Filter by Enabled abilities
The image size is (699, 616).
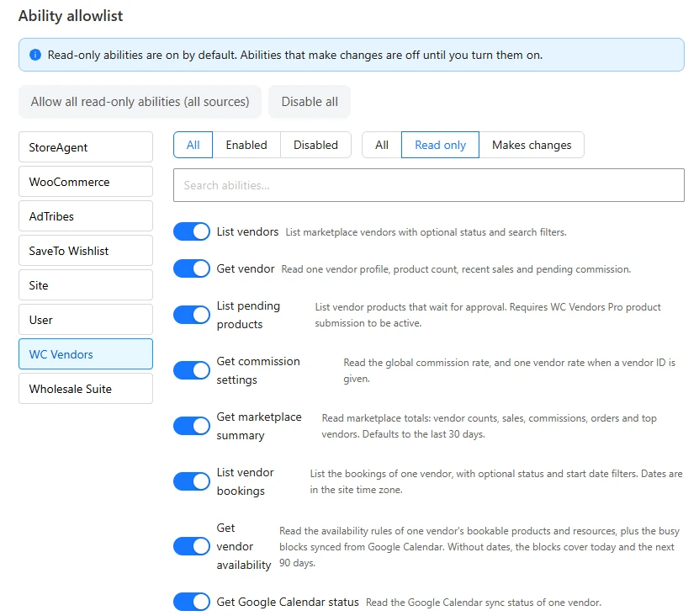tap(246, 145)
